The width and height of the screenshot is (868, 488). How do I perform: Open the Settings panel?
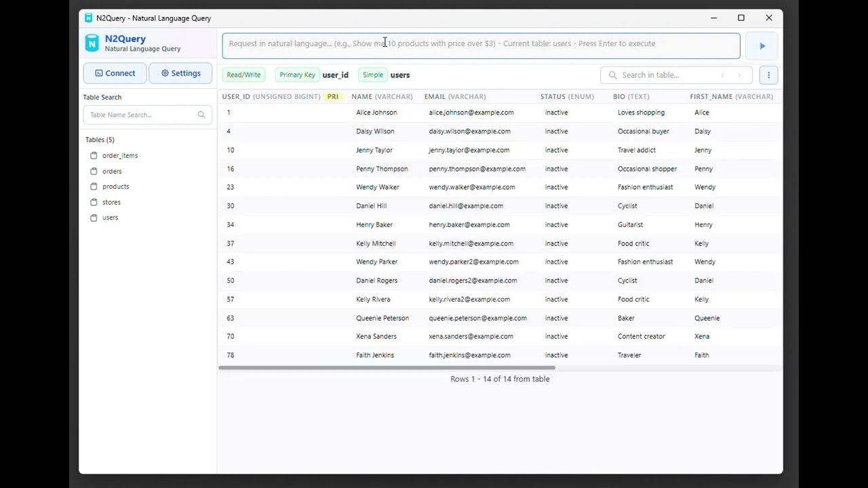pyautogui.click(x=180, y=73)
